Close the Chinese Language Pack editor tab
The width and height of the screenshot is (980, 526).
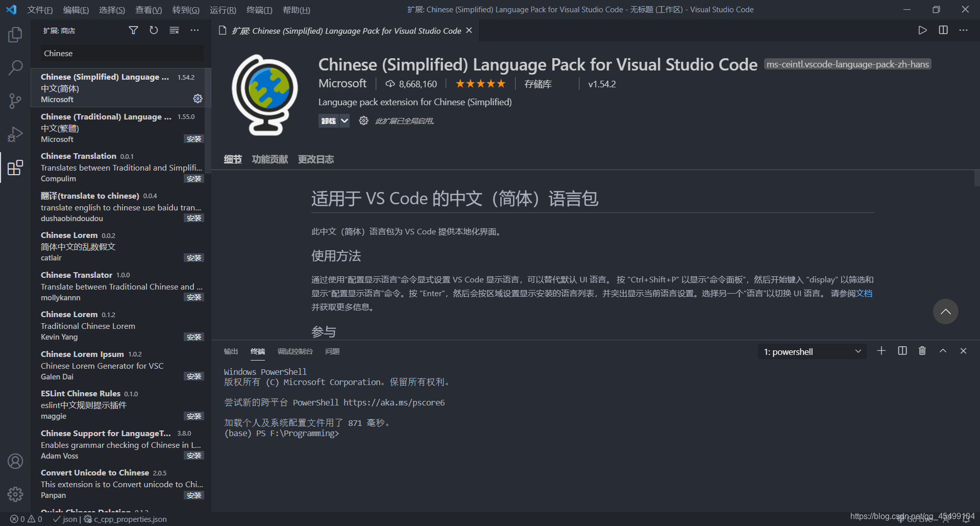coord(469,31)
